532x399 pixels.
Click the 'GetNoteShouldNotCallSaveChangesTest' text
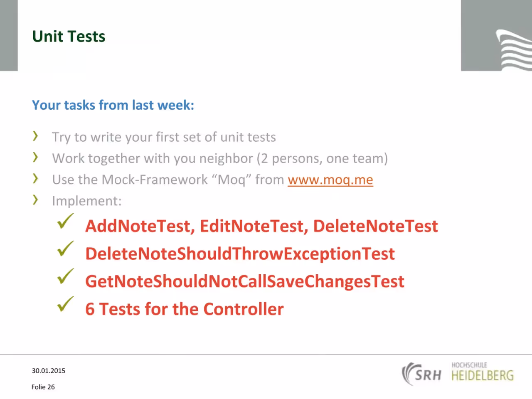[x=245, y=281]
